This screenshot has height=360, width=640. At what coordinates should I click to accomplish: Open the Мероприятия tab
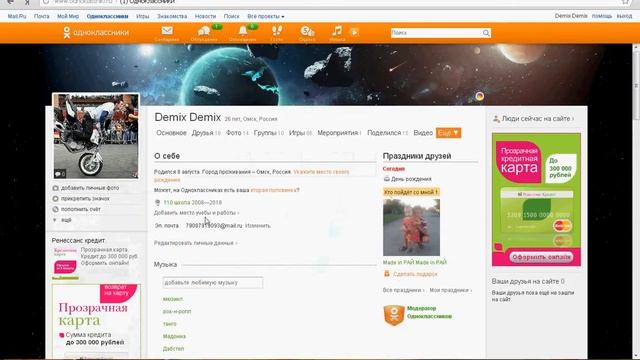(x=339, y=133)
